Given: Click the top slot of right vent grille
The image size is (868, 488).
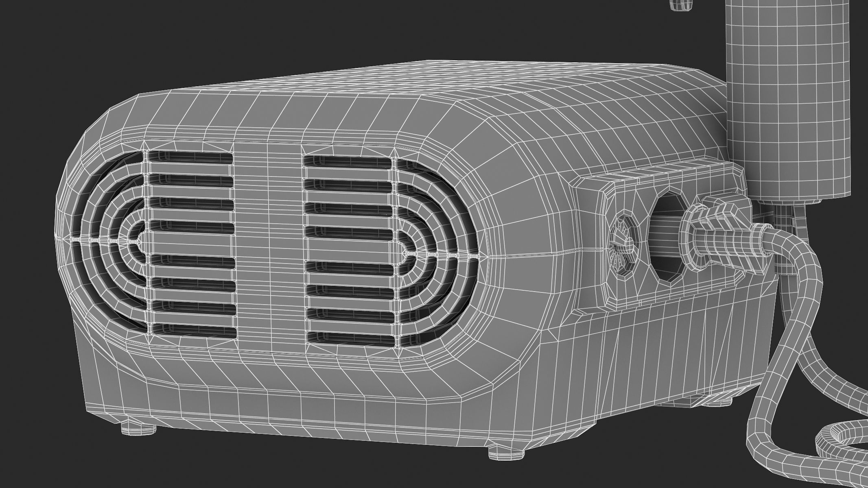Looking at the screenshot, I should click(347, 162).
